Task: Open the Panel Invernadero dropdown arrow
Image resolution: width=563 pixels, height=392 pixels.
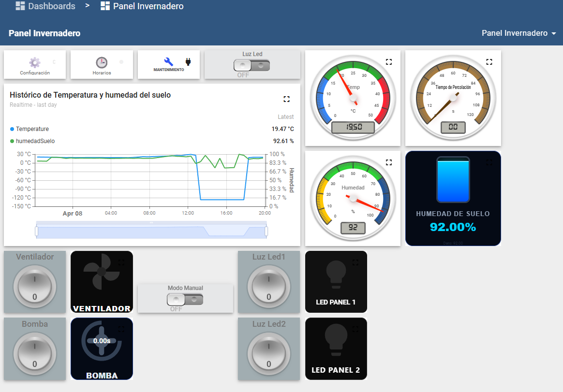Action: click(553, 34)
